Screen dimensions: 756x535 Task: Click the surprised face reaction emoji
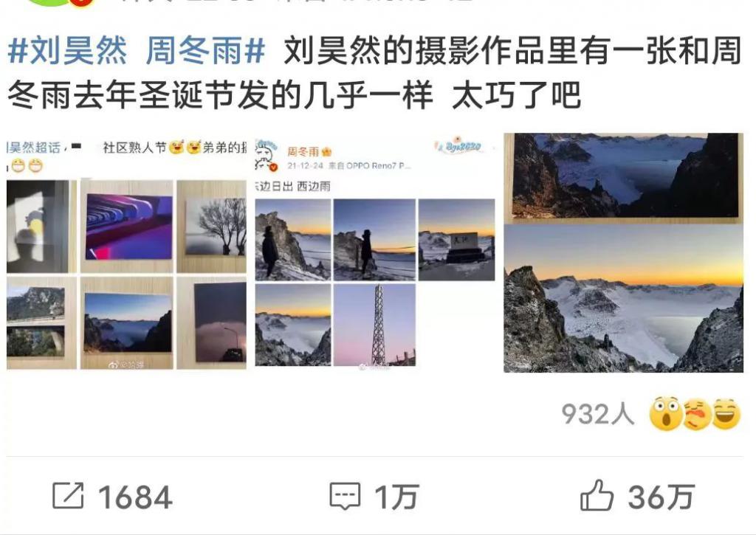coord(666,414)
